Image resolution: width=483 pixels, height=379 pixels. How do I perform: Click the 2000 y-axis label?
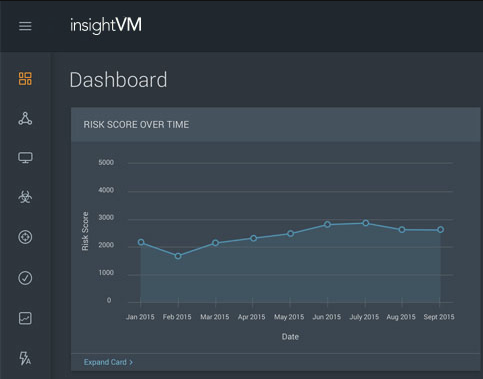(x=106, y=245)
